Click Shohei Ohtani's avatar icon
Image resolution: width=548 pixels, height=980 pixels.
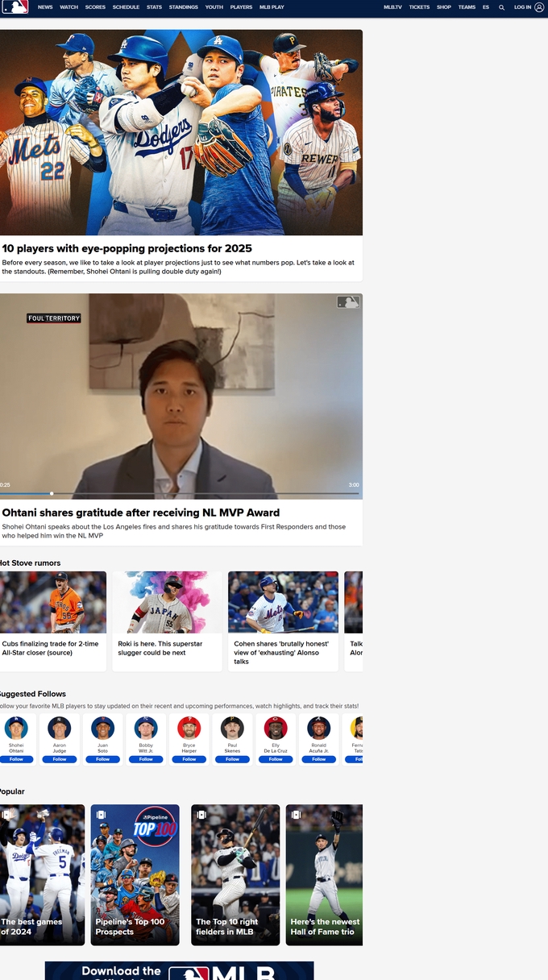[16, 728]
